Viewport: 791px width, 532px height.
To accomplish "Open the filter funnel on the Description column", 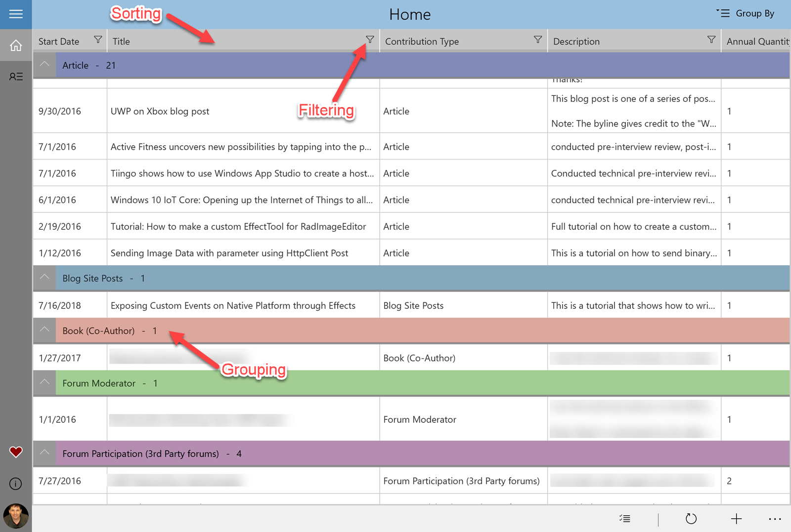I will click(711, 40).
